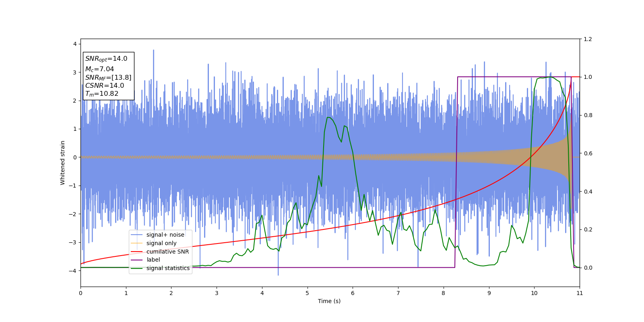The width and height of the screenshot is (644, 322).
Task: Click the 'Time (s)' x-axis label
Action: click(329, 301)
